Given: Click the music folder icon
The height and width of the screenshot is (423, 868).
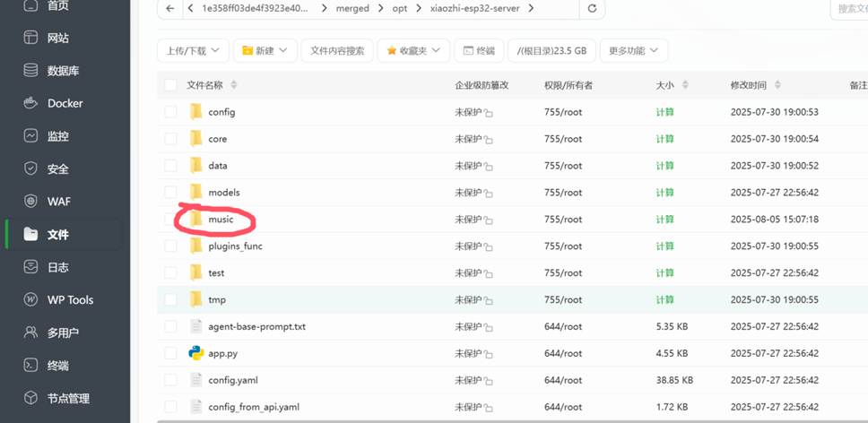Looking at the screenshot, I should coord(196,219).
